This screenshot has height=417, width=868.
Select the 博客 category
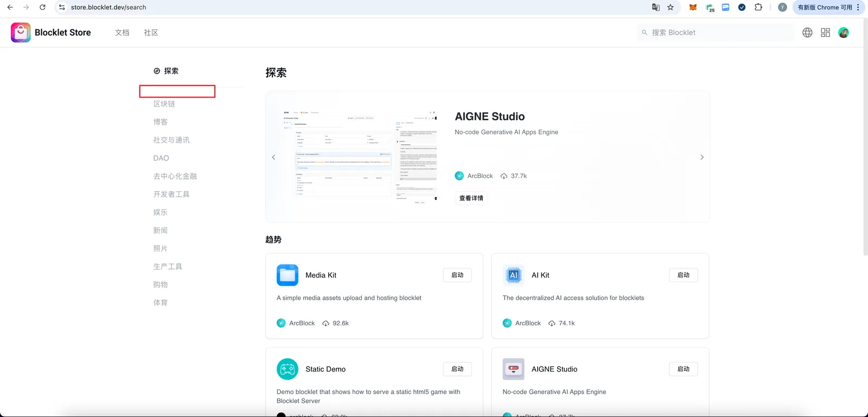point(161,122)
